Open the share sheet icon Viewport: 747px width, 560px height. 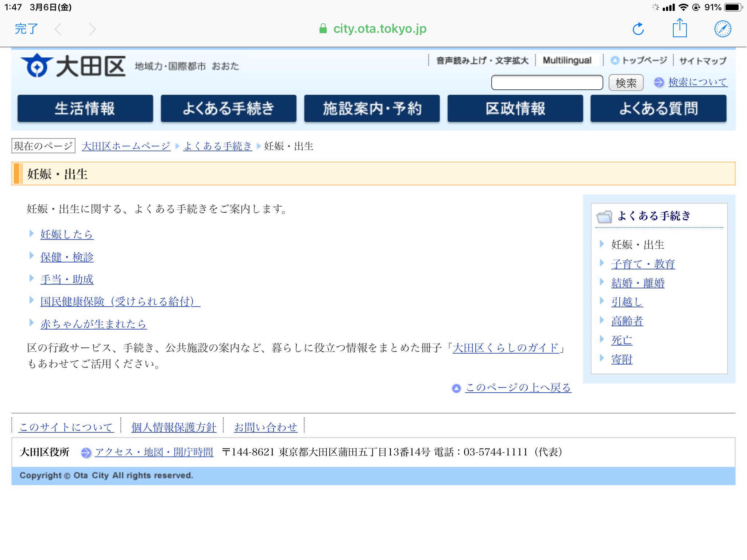click(x=680, y=28)
